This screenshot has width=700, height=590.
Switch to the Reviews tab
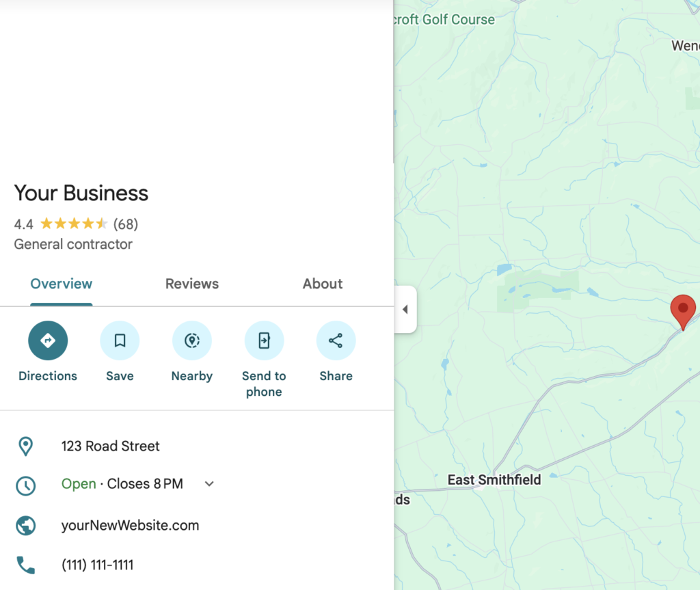pos(192,284)
